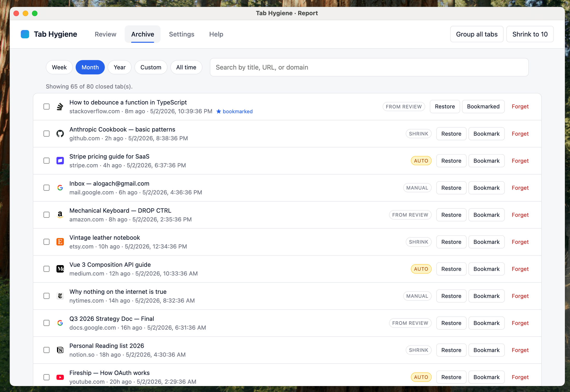Image resolution: width=570 pixels, height=392 pixels.
Task: Select the Q3 2026 Strategy Doc checkbox
Action: (47, 323)
